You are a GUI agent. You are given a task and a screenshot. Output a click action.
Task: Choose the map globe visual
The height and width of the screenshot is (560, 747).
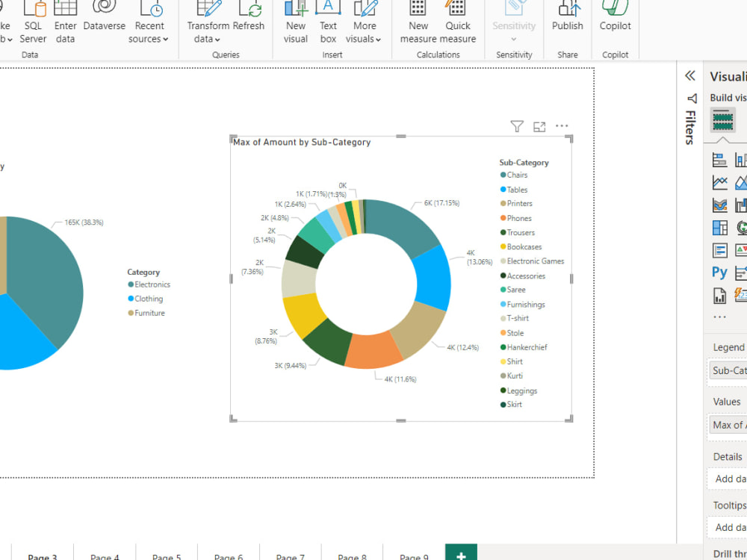tap(741, 228)
